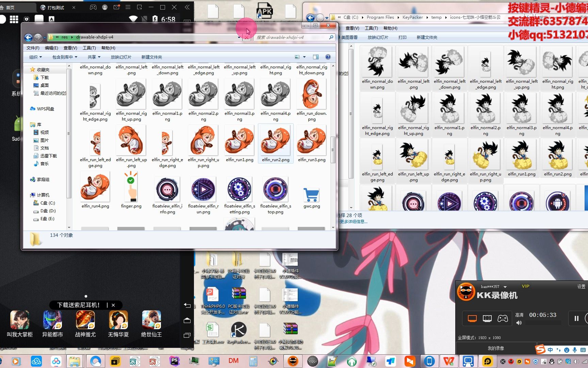Open Photoshop from the taskbar
The height and width of the screenshot is (368, 588).
tap(175, 361)
